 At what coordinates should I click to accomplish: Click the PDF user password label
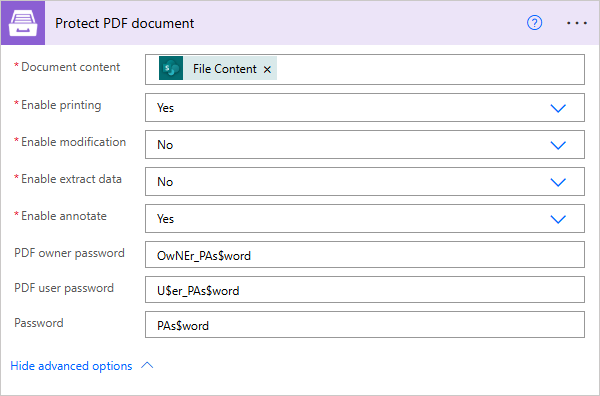pyautogui.click(x=64, y=288)
